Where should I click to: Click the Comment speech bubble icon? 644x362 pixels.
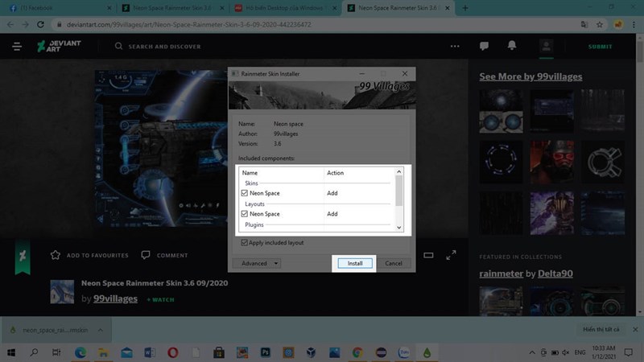pyautogui.click(x=146, y=255)
